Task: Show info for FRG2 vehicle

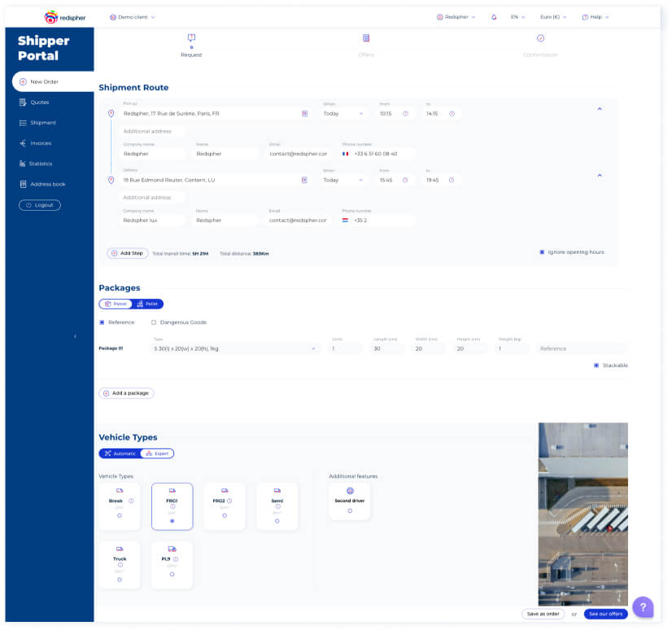Action: pos(229,501)
